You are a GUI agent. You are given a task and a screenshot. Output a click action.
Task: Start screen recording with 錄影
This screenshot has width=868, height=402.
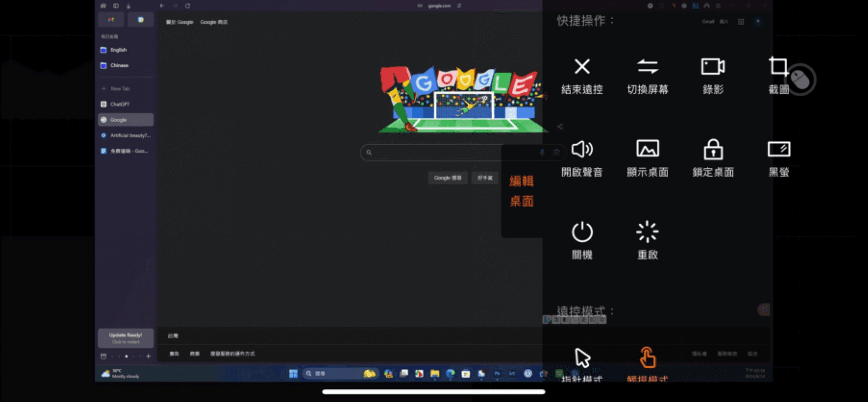[713, 76]
